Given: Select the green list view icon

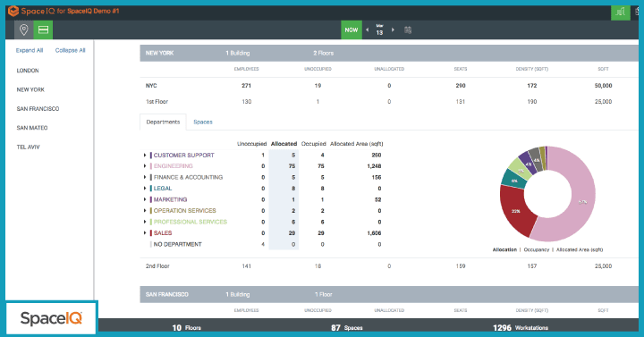Looking at the screenshot, I should point(43,30).
